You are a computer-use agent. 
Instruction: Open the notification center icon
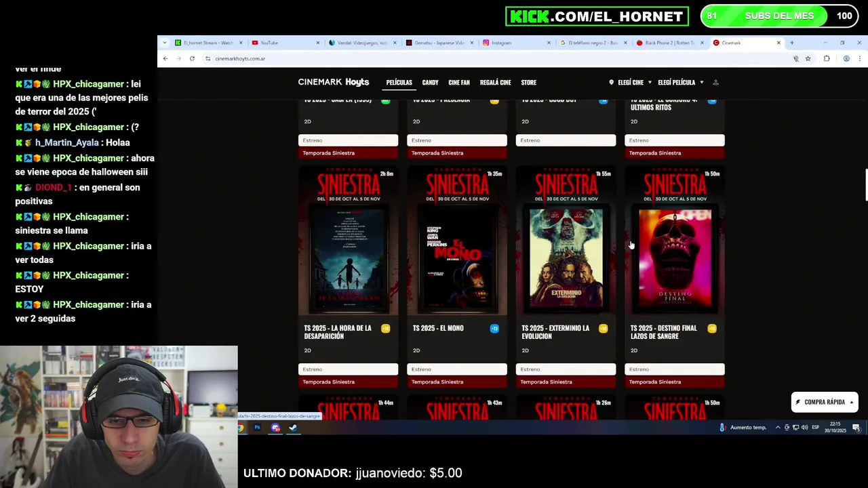pos(856,428)
